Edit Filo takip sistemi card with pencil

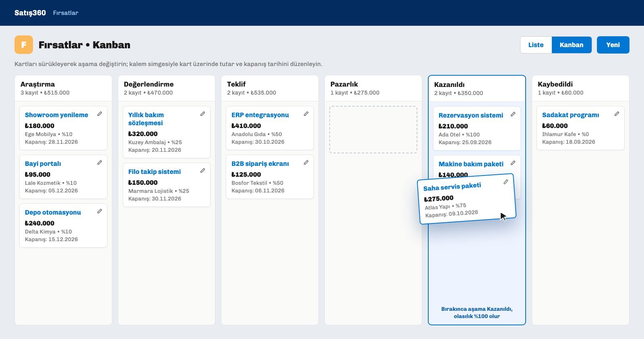[x=202, y=171]
